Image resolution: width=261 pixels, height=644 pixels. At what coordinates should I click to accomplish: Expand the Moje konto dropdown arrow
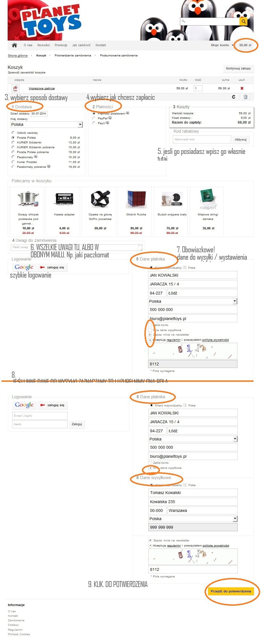(x=233, y=45)
